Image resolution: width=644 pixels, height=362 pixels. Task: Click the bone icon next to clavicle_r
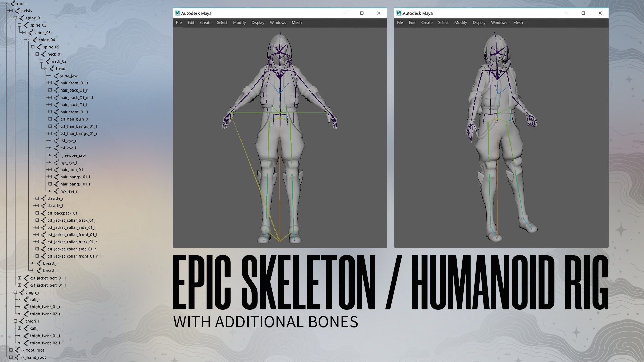[x=43, y=199]
